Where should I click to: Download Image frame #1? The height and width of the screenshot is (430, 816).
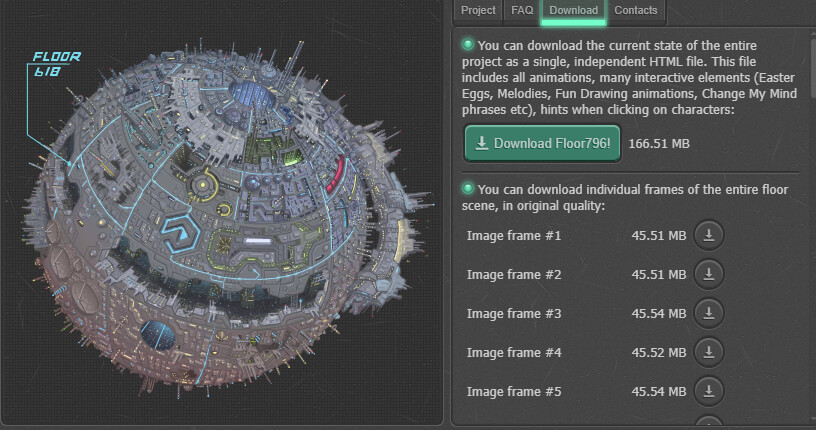708,235
